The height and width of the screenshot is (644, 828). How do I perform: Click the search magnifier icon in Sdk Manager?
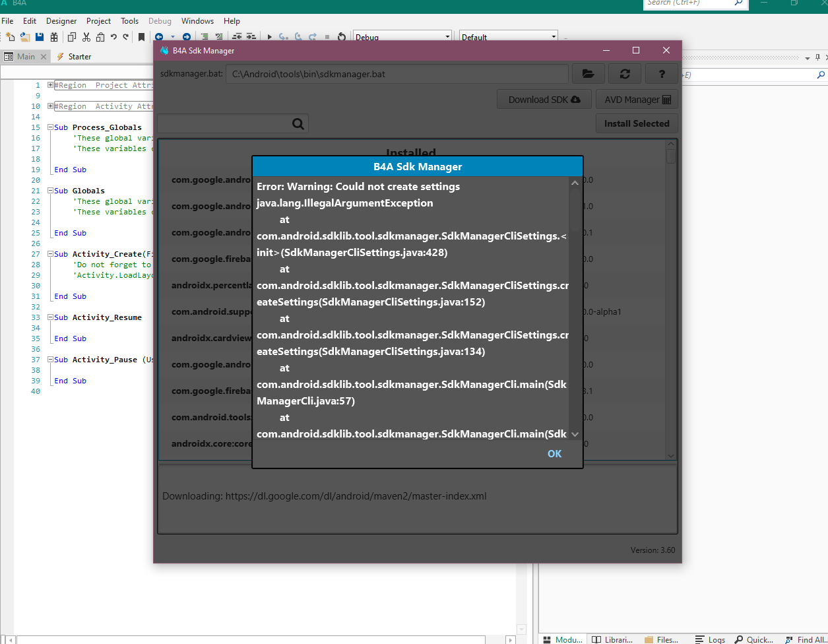[x=298, y=123]
